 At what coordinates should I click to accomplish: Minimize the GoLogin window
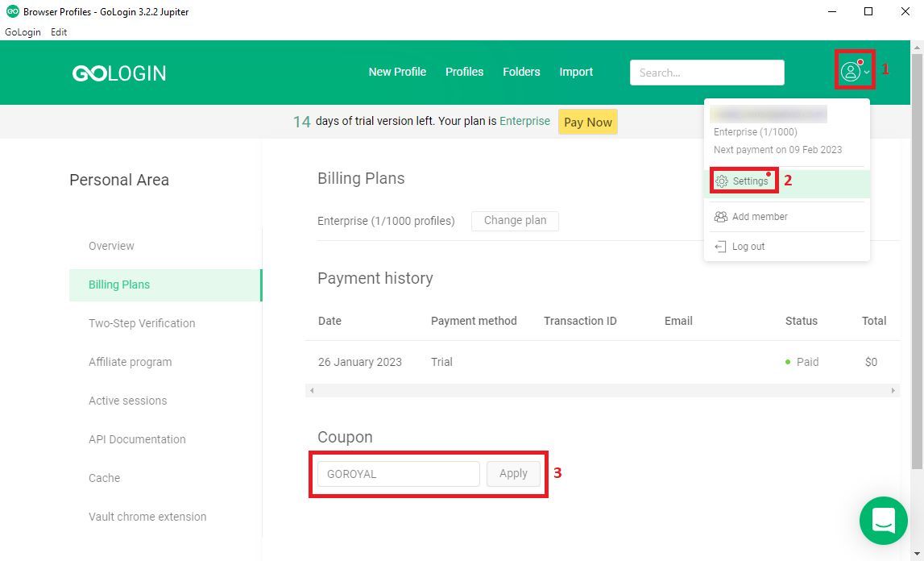pyautogui.click(x=832, y=11)
